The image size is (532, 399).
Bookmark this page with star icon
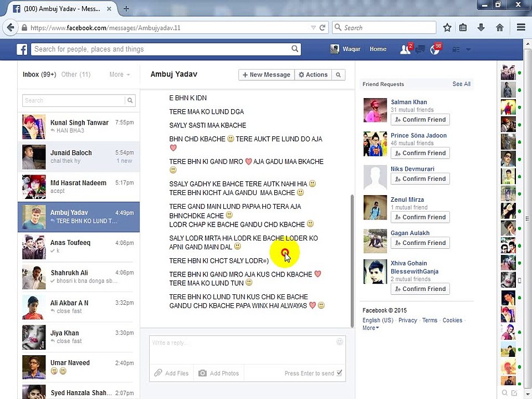[447, 28]
